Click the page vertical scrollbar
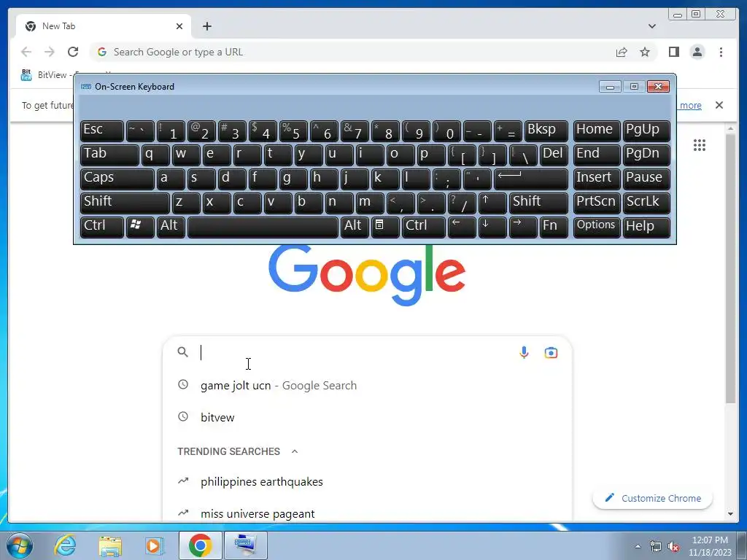The width and height of the screenshot is (747, 560). [730, 268]
